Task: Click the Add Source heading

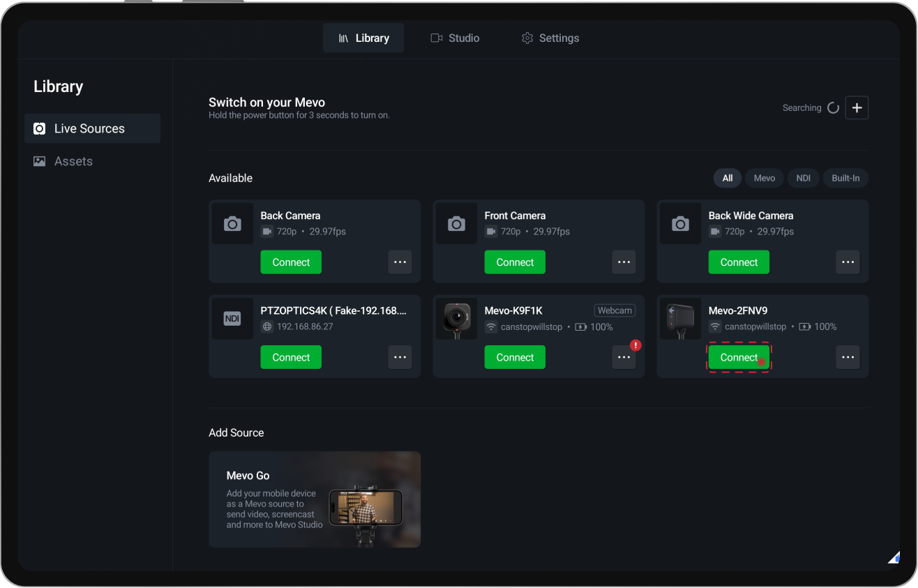Action: (x=236, y=432)
